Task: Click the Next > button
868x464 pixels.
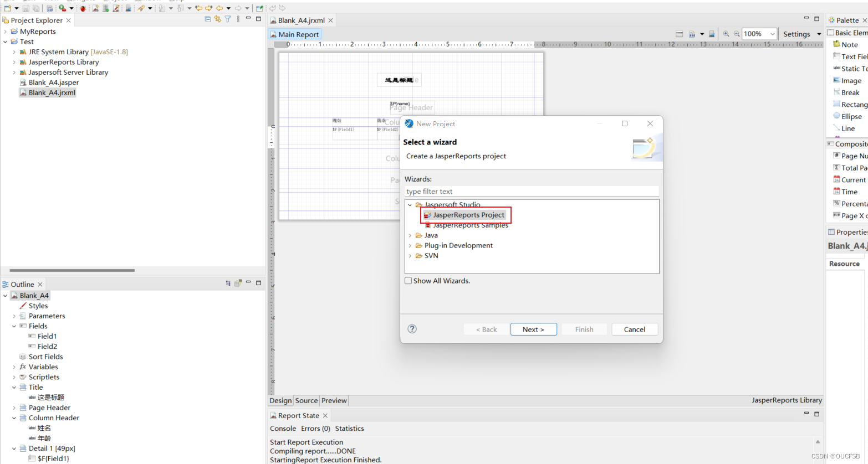Action: [x=533, y=329]
